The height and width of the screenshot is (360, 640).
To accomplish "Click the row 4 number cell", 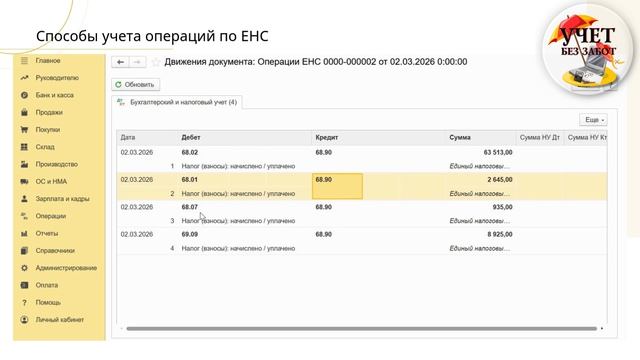I will pos(172,248).
